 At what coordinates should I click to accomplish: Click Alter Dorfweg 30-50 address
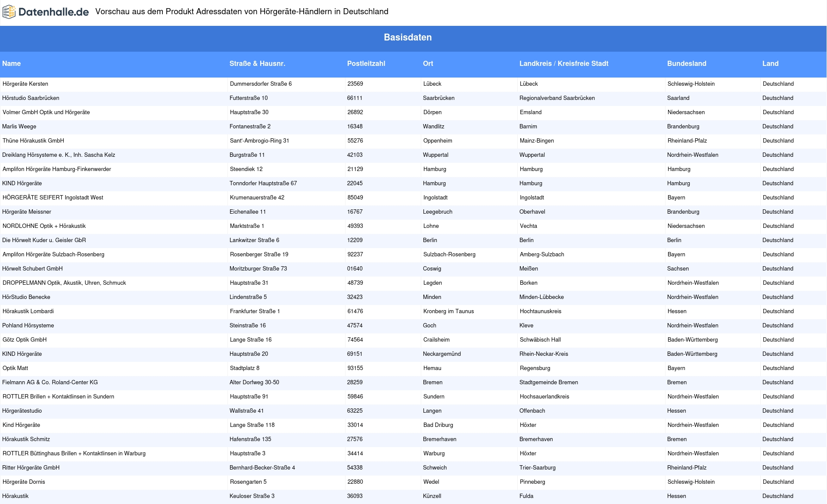pos(254,383)
